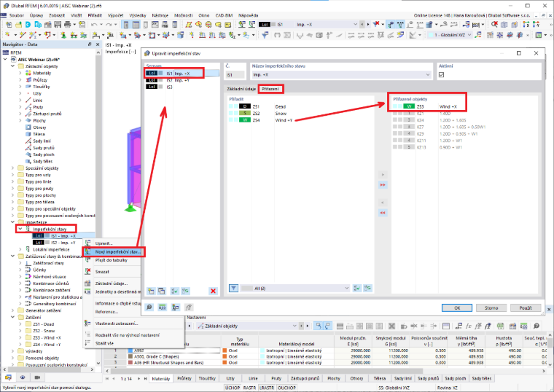554x392 pixels.
Task: Click the filter funnel icon under Přiřadit list
Action: 233,289
